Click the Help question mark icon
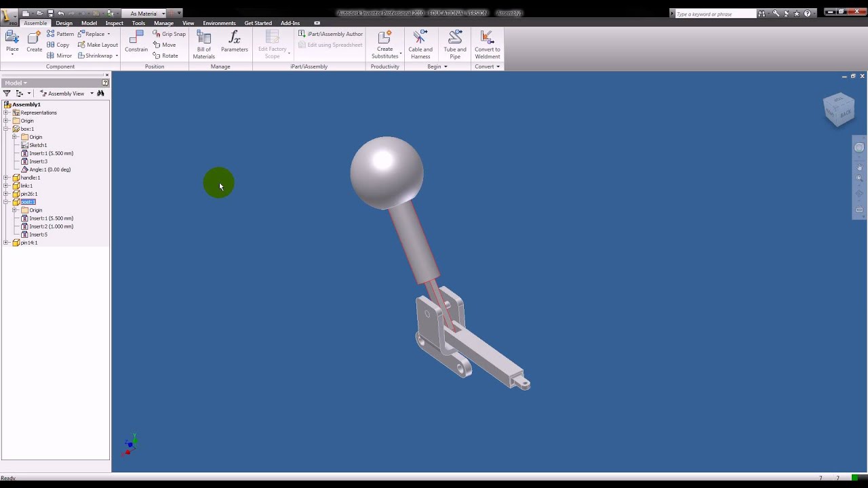 click(x=807, y=14)
